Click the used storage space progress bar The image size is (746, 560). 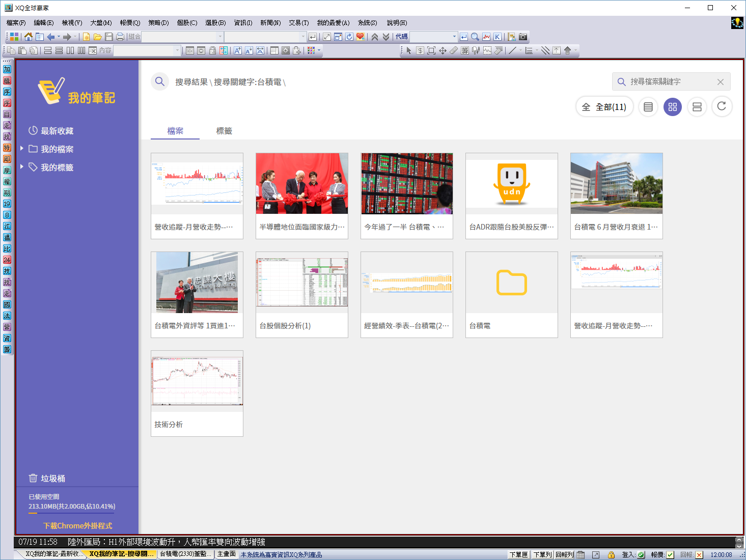(x=72, y=513)
